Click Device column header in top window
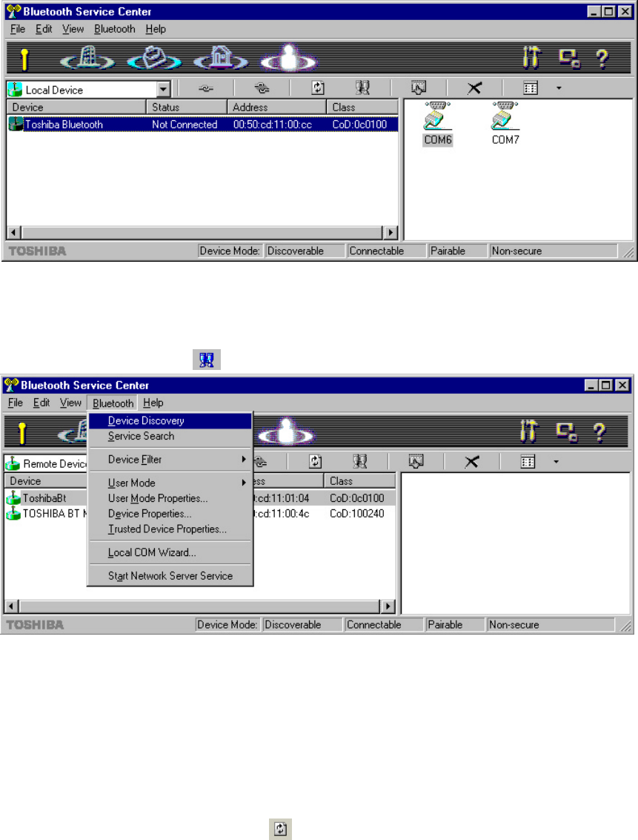 [76, 108]
